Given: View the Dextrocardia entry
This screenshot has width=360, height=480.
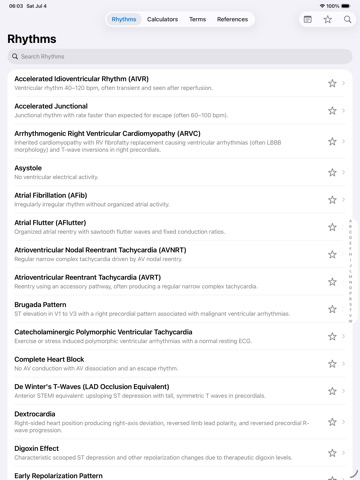Looking at the screenshot, I should coord(180,422).
